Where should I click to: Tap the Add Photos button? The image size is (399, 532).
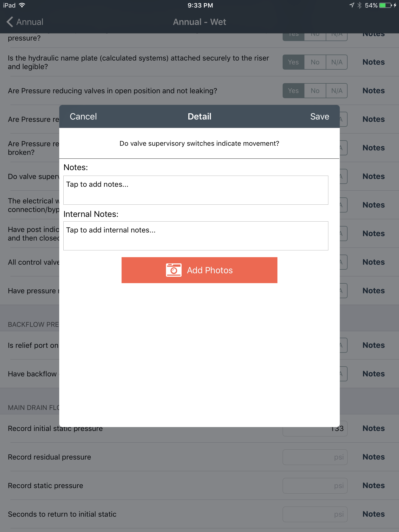pos(199,270)
